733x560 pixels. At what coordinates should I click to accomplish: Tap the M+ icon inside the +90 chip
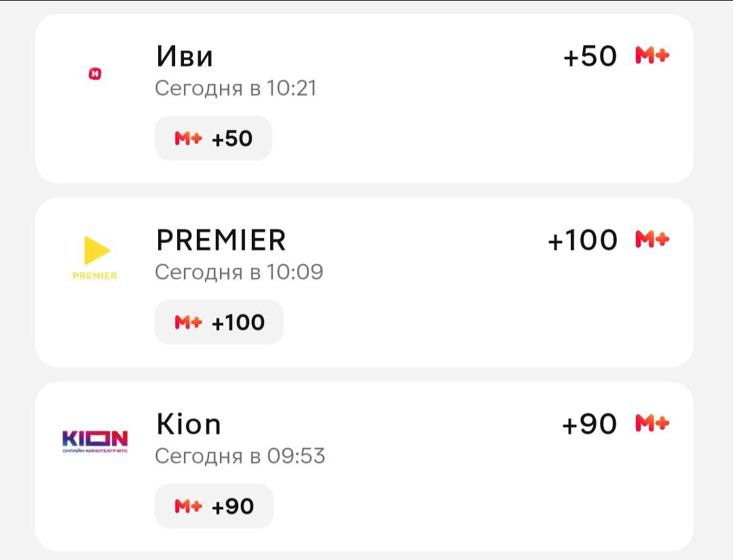[x=189, y=506]
